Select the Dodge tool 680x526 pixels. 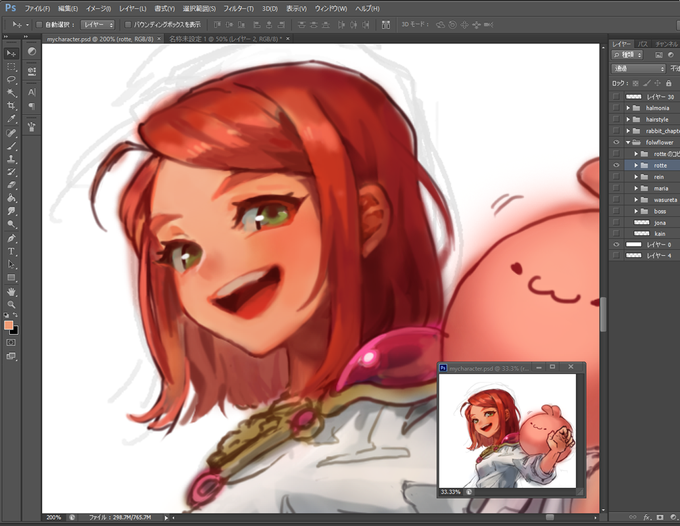11,224
